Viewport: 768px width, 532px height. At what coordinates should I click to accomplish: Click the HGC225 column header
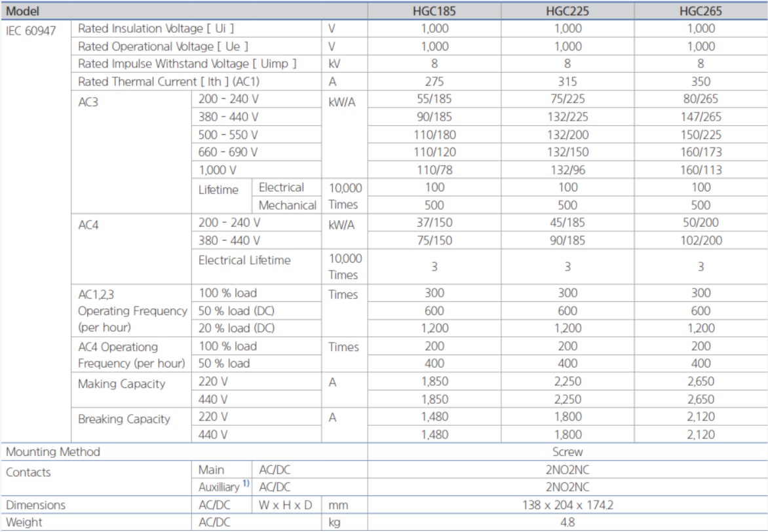click(x=567, y=12)
